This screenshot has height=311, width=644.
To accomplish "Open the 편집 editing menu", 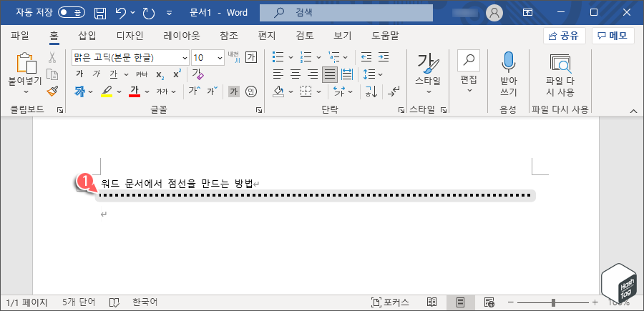I will tap(469, 73).
